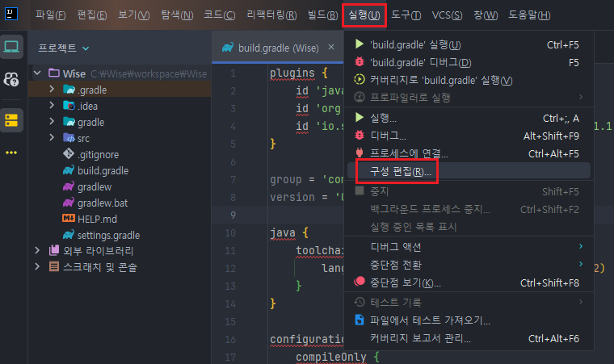
Task: Open the Structure tool window icon
Action: 11,120
